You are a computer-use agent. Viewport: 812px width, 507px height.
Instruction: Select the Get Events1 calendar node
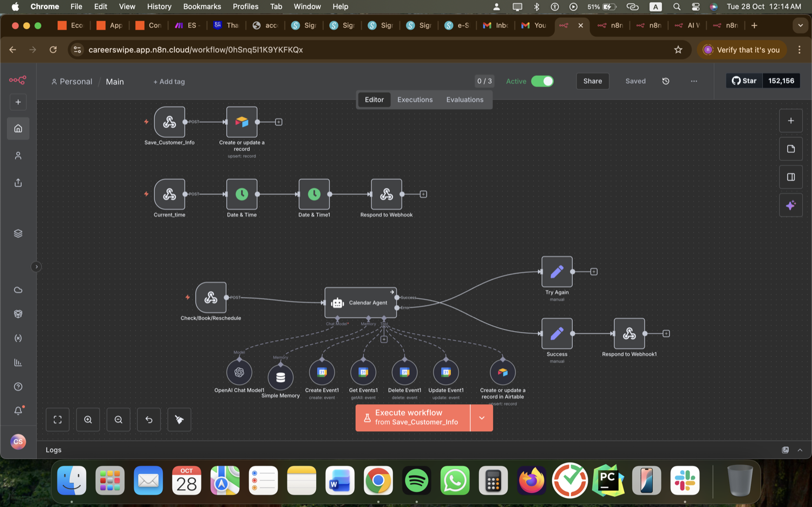[363, 372]
